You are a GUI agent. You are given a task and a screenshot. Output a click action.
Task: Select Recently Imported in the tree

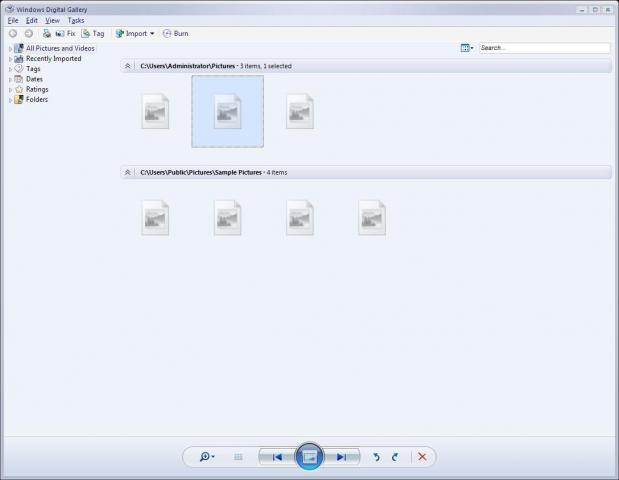click(53, 58)
